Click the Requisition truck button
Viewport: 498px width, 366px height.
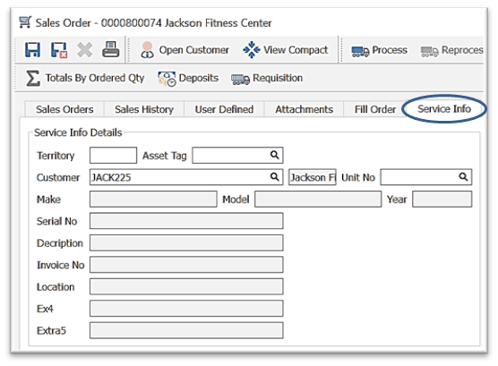(267, 78)
